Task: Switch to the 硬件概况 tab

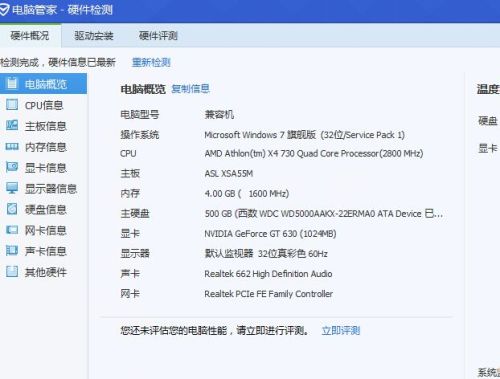Action: pos(30,35)
